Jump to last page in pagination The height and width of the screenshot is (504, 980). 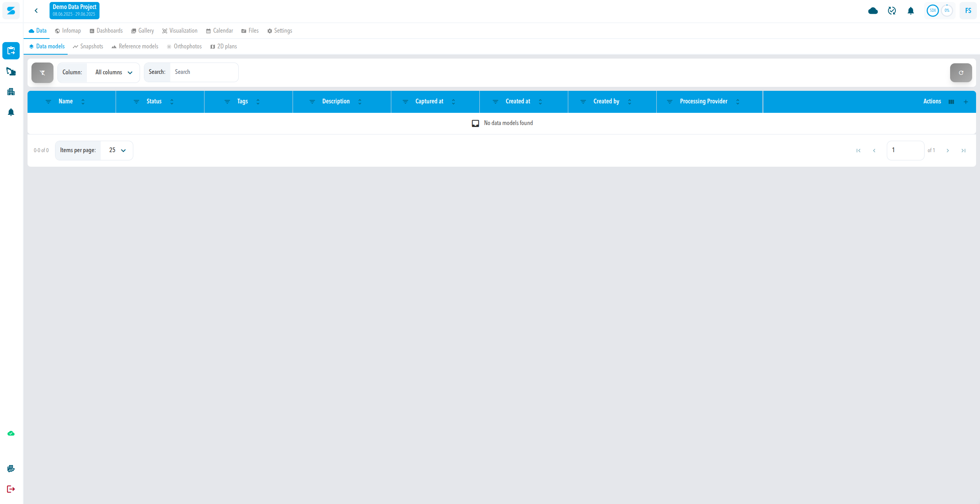963,151
